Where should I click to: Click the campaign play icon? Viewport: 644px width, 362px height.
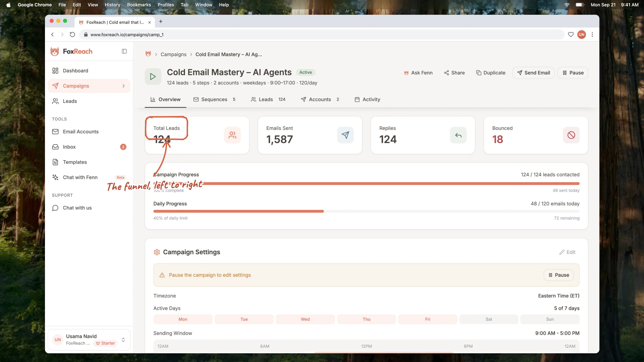tap(153, 76)
